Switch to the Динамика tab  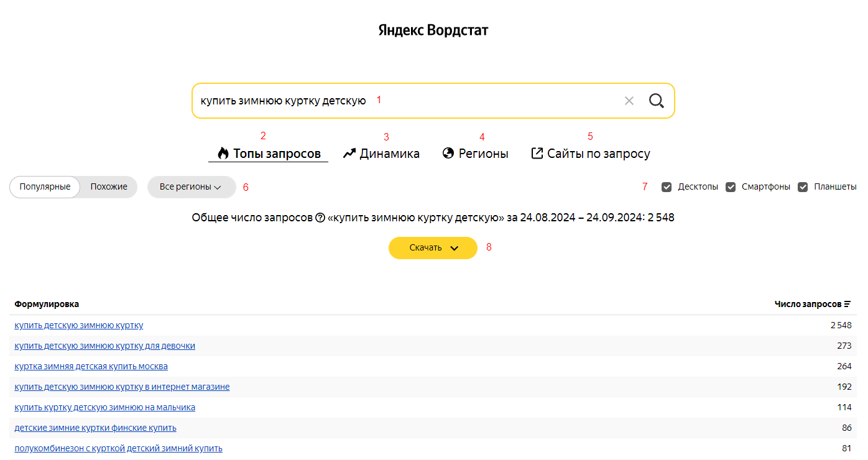[x=381, y=154]
